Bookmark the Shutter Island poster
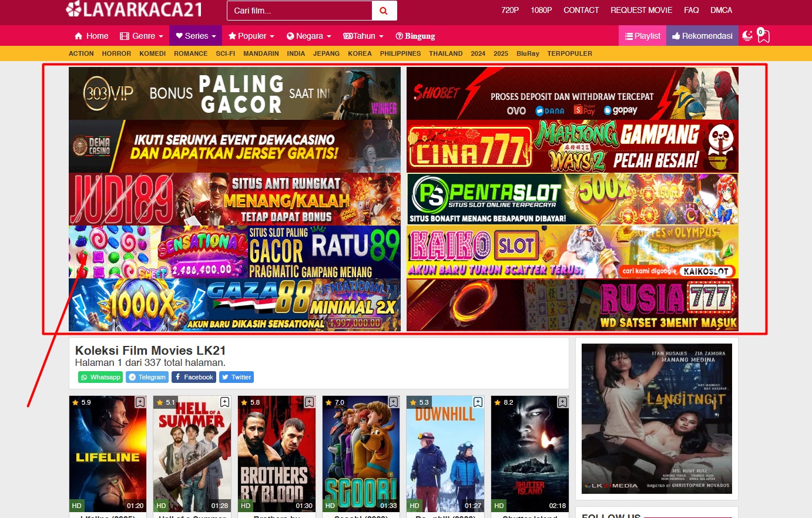The height and width of the screenshot is (518, 812). tap(562, 402)
